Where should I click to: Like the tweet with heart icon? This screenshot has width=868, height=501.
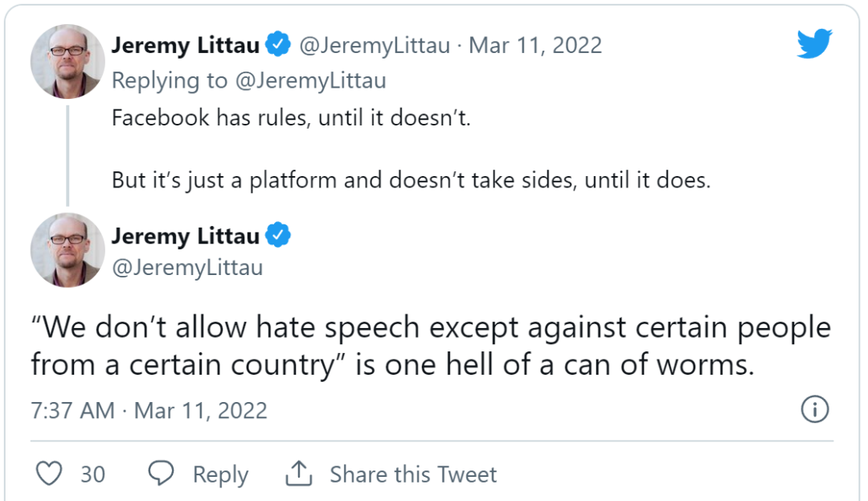[50, 474]
